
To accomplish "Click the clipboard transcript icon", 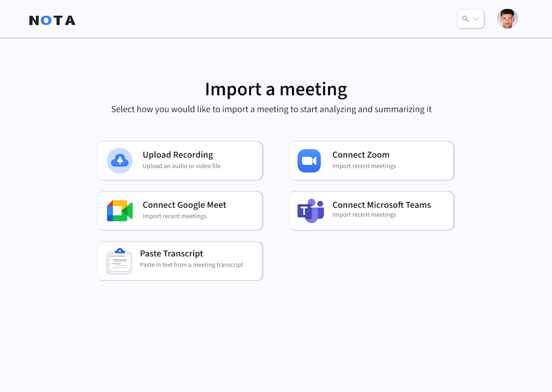I will 119,261.
